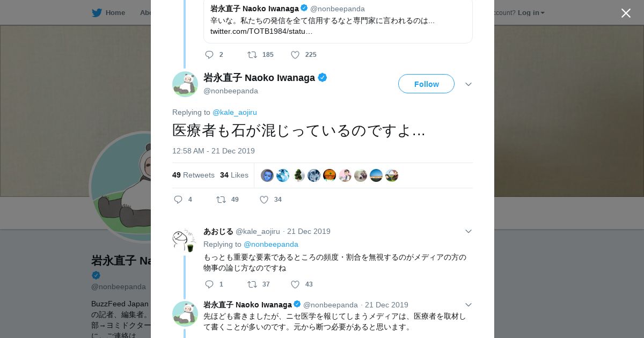This screenshot has width=644, height=338.
Task: Like あおじる's reply with 43 likes
Action: coord(295,284)
